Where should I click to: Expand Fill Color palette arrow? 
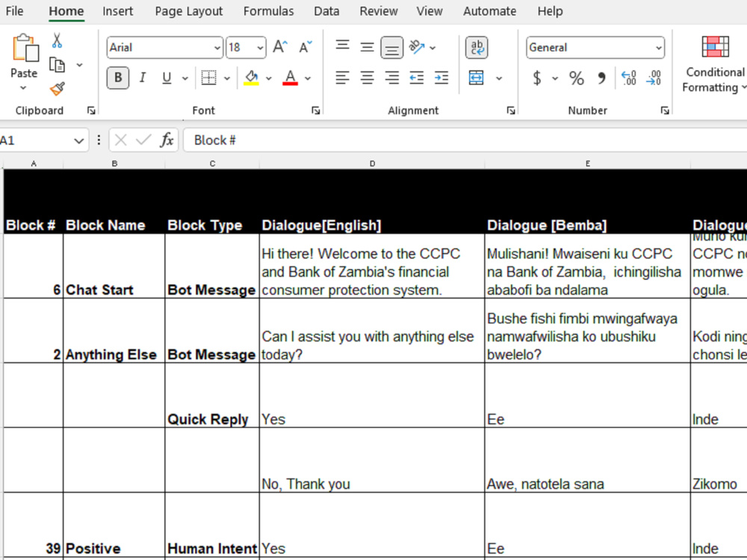coord(269,78)
